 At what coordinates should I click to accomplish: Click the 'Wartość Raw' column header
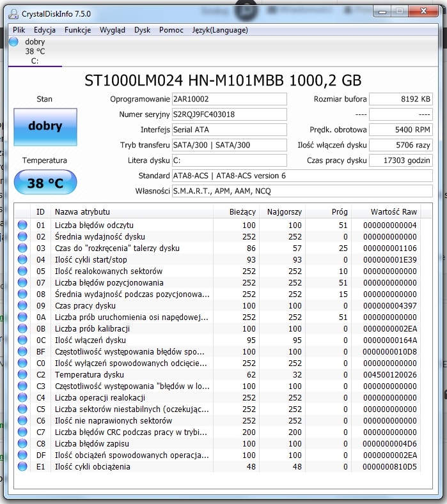click(386, 212)
